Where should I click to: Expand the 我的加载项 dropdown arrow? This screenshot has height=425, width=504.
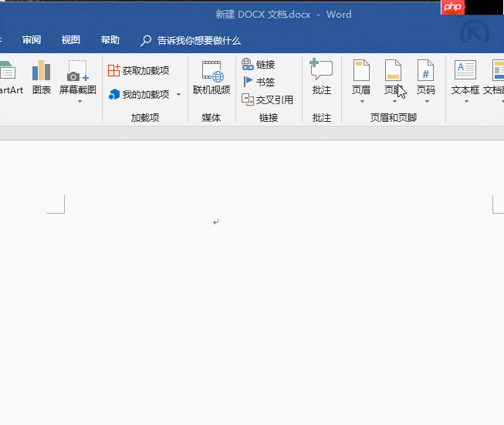point(179,94)
